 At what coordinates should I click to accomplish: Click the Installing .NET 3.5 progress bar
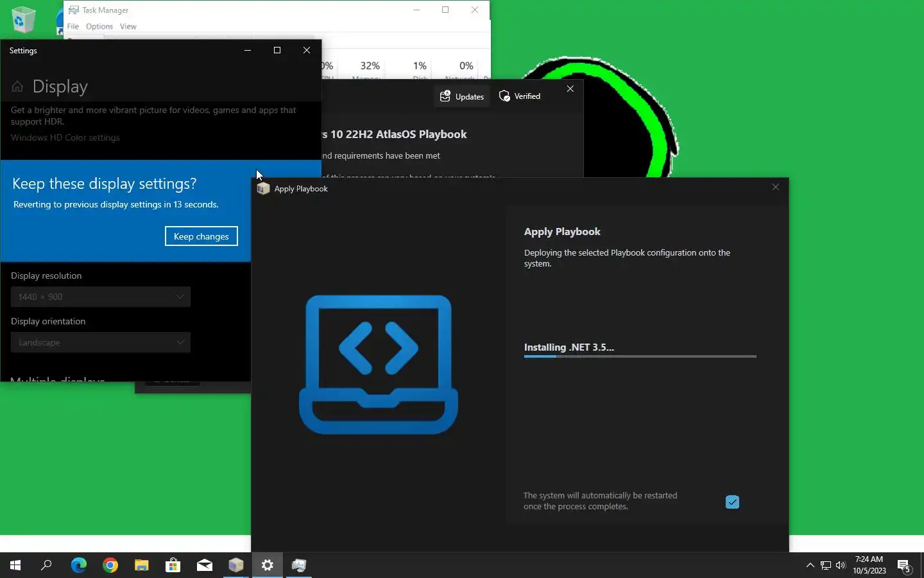click(x=640, y=356)
